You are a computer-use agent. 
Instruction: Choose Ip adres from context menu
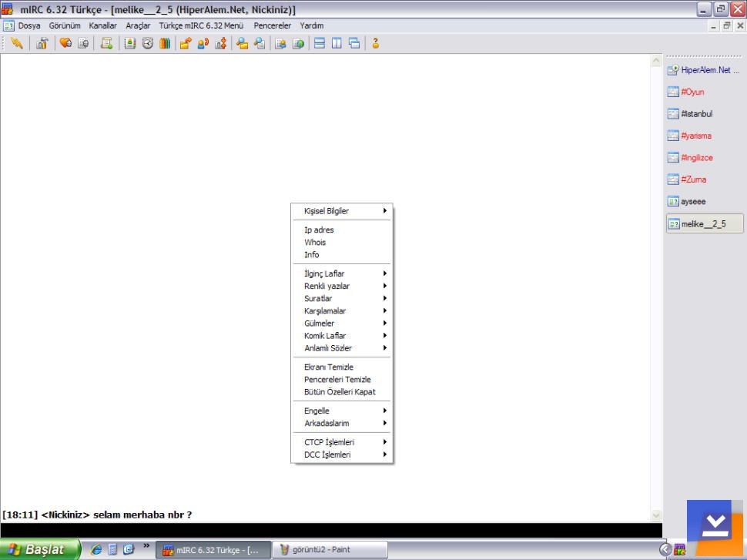pos(342,230)
